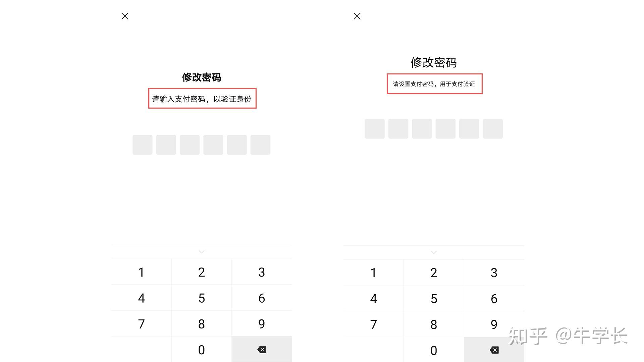Click the close X button on left dialog
Screen dimensions: 644x362
coord(125,16)
